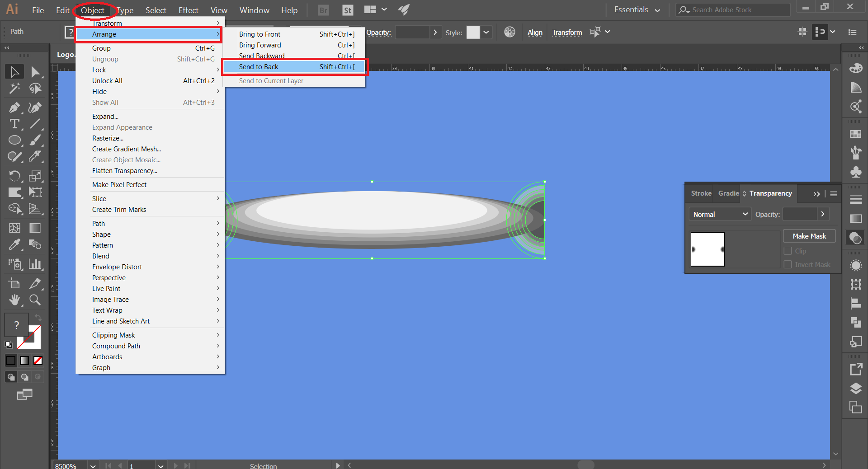868x469 pixels.
Task: Select the Zoom tool
Action: pos(35,300)
